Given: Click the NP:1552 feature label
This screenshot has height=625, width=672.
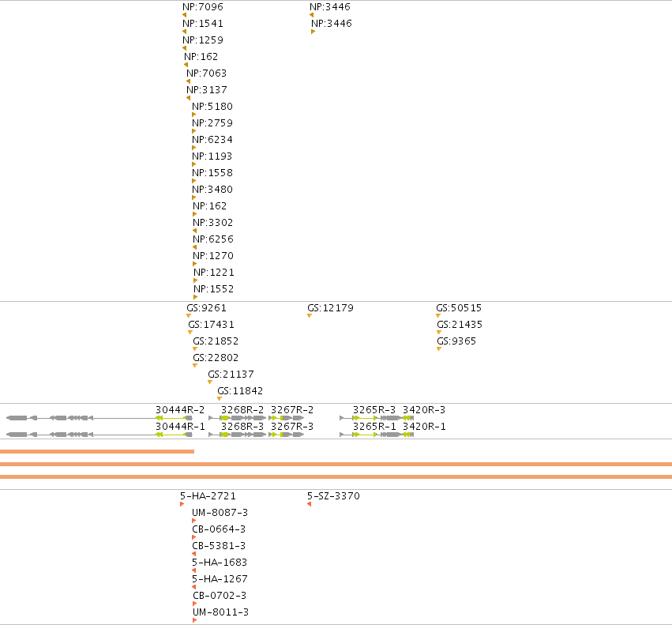Looking at the screenshot, I should pyautogui.click(x=214, y=289).
